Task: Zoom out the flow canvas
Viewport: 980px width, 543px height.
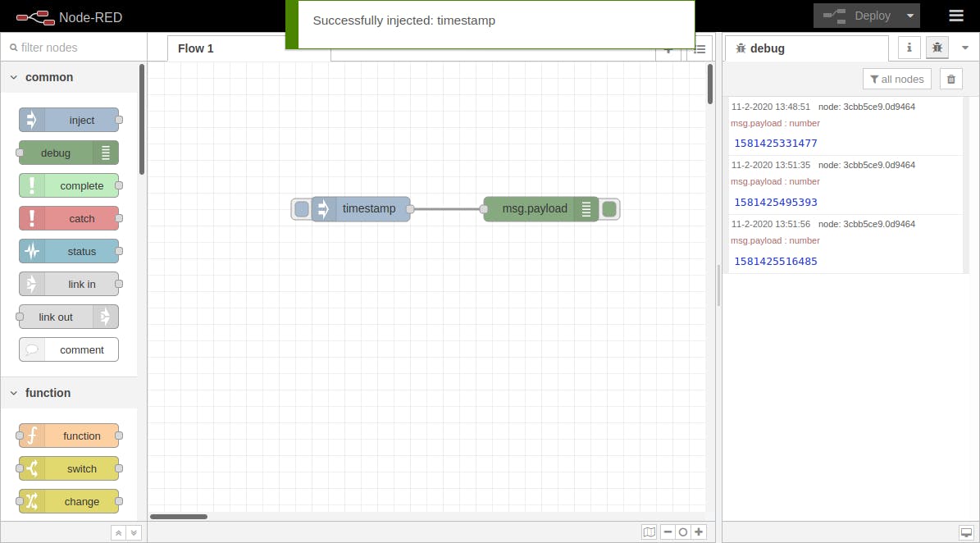Action: [x=668, y=532]
